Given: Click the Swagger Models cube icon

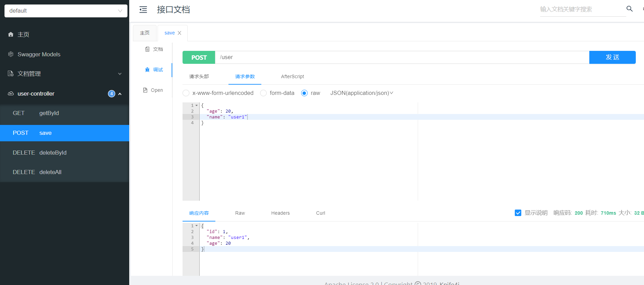Looking at the screenshot, I should click(11, 54).
